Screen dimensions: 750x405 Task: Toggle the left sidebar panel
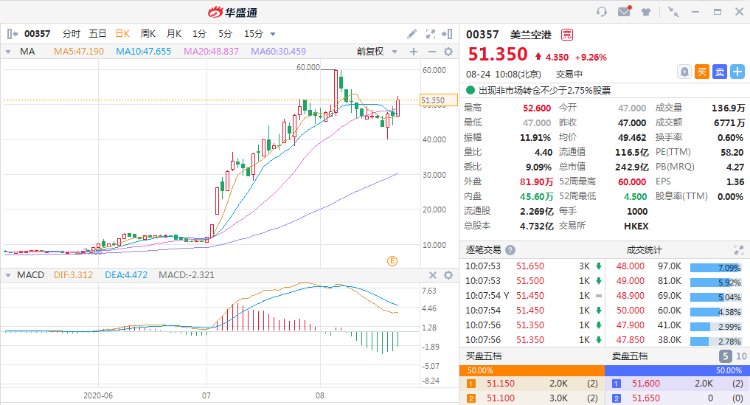point(11,33)
